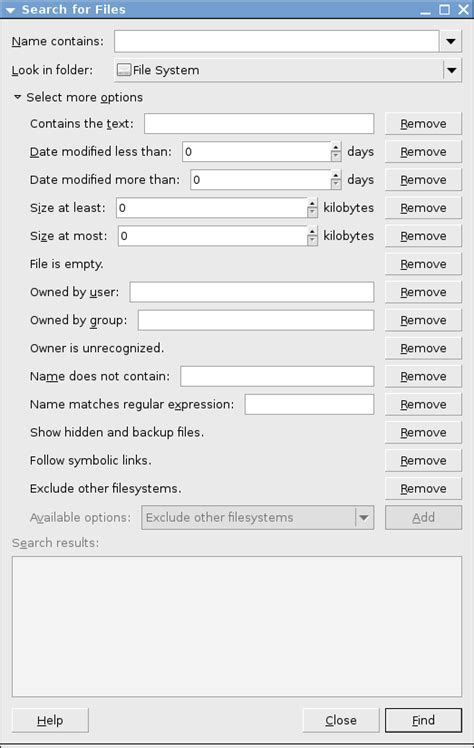Remove the Follow symbolic links option
The height and width of the screenshot is (748, 474).
tap(423, 461)
